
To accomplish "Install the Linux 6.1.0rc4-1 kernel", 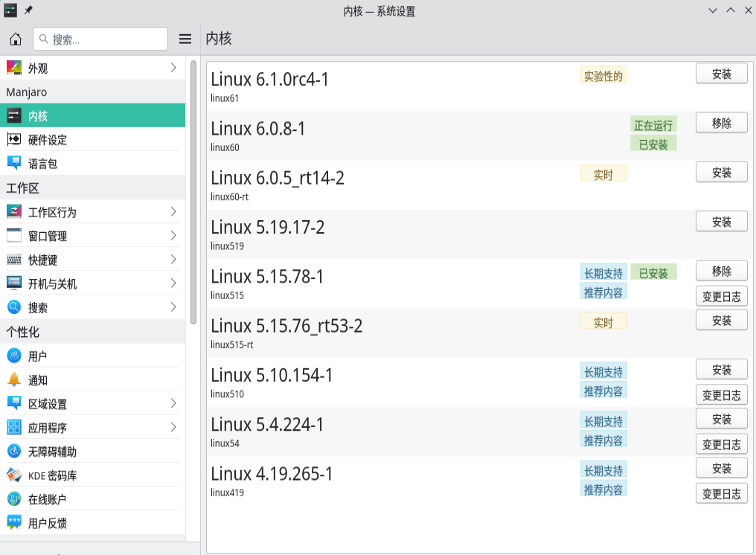I will click(721, 74).
